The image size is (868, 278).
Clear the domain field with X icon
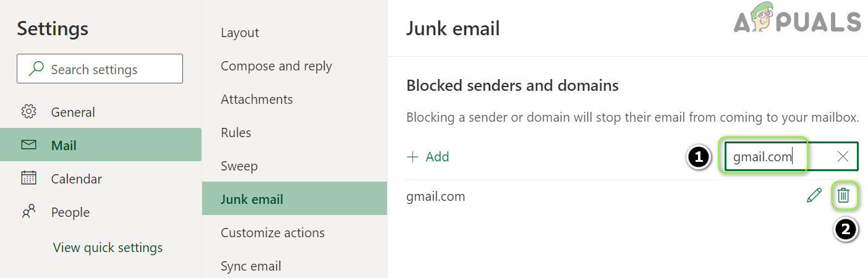(843, 157)
